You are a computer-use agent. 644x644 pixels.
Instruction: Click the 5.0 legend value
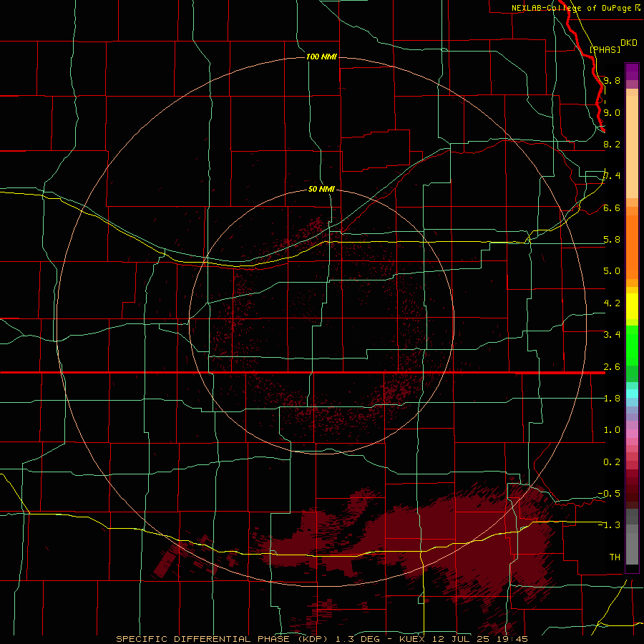(612, 271)
